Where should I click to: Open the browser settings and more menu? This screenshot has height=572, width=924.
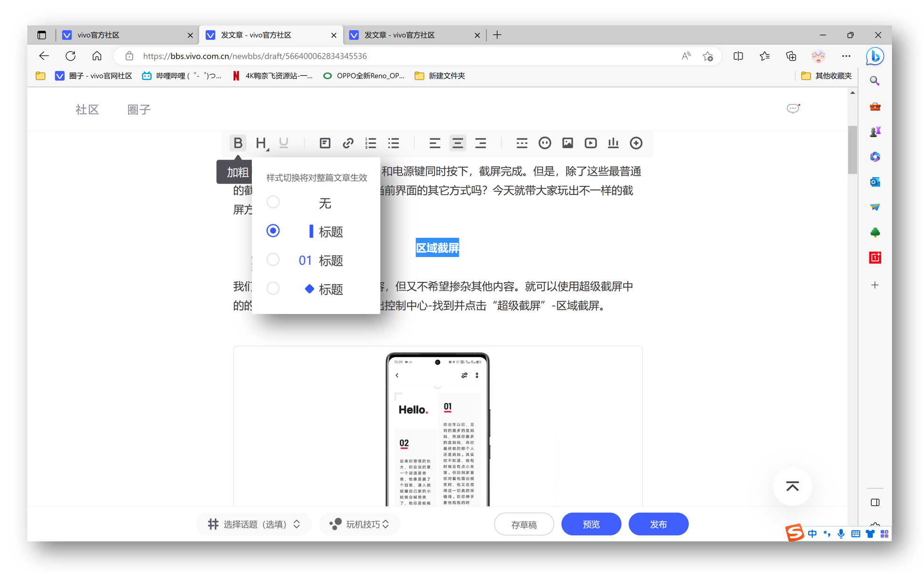tap(846, 56)
